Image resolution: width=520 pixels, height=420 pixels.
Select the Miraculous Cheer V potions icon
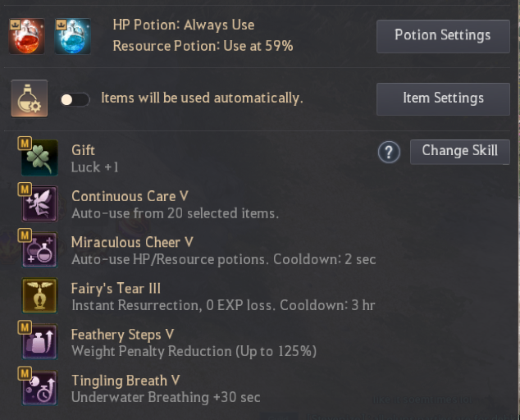pyautogui.click(x=39, y=250)
